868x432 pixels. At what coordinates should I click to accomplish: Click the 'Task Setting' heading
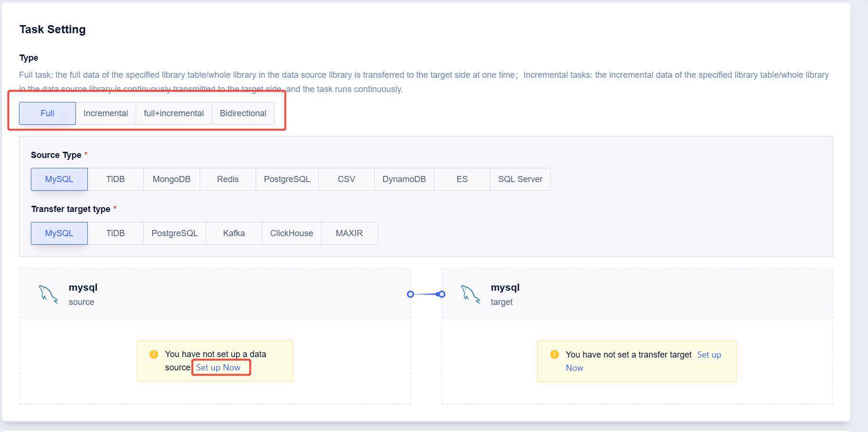(x=53, y=29)
